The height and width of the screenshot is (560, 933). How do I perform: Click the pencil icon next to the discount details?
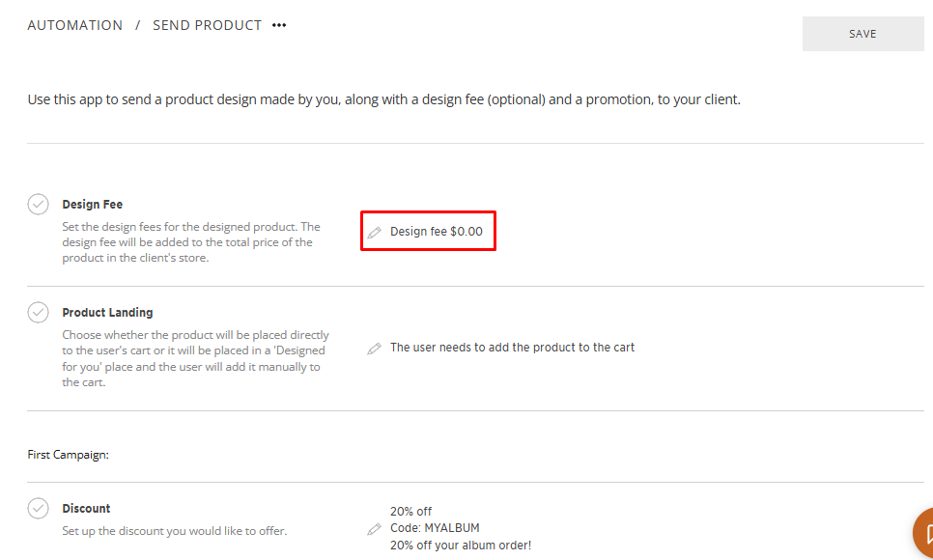tap(375, 529)
